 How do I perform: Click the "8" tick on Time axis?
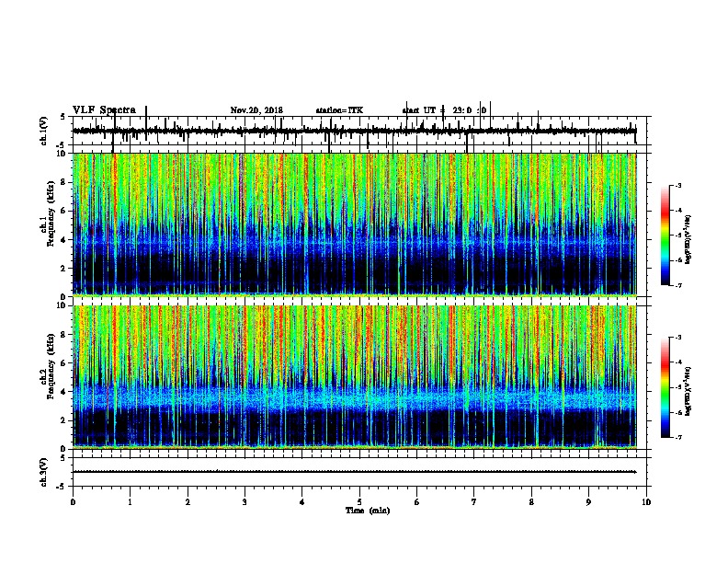tap(531, 502)
